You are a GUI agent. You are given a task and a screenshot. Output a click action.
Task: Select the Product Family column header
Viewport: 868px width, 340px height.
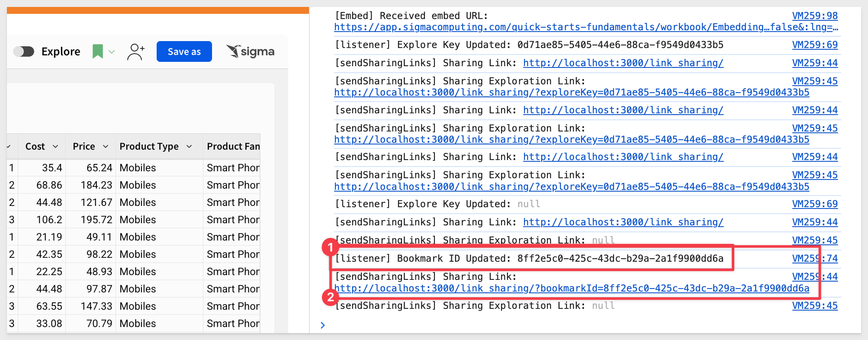coord(233,147)
